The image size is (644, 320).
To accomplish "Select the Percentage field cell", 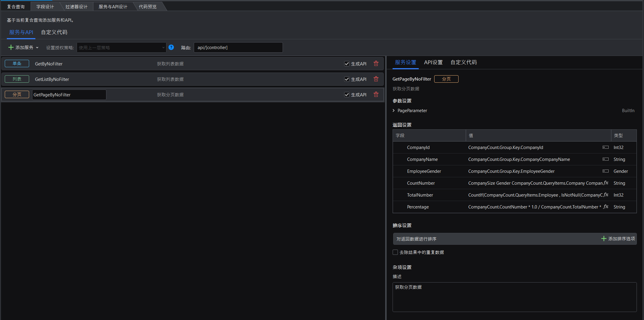I will (418, 207).
